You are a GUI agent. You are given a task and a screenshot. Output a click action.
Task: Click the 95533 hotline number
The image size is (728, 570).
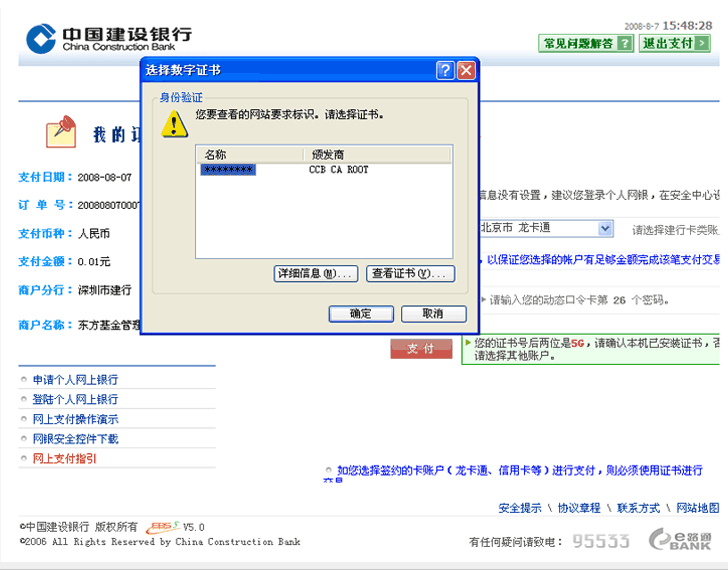point(601,541)
